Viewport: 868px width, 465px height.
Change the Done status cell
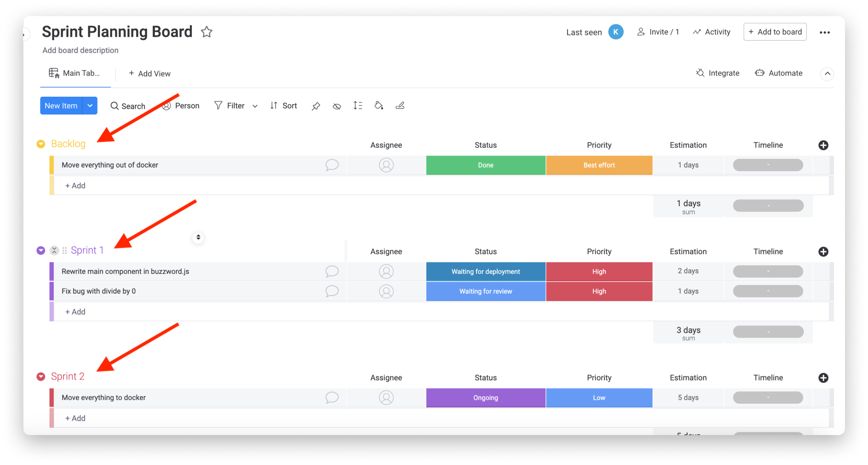point(486,165)
